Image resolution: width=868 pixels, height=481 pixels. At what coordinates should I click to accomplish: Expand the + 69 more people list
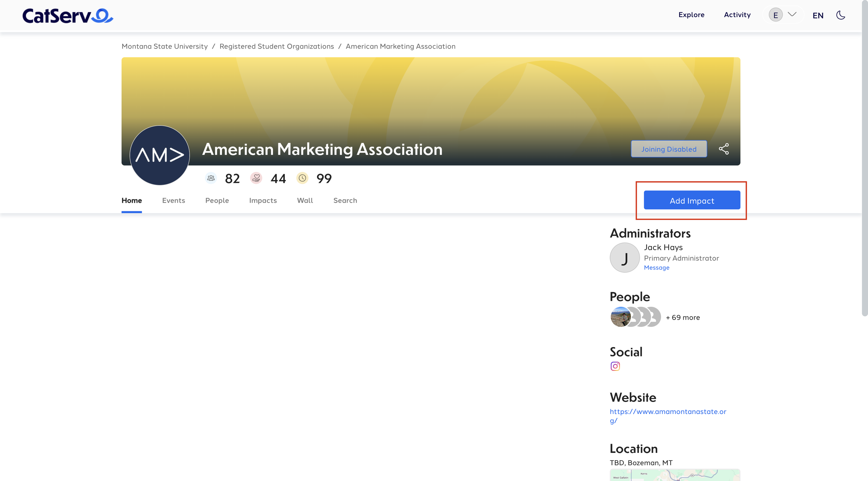(x=683, y=318)
